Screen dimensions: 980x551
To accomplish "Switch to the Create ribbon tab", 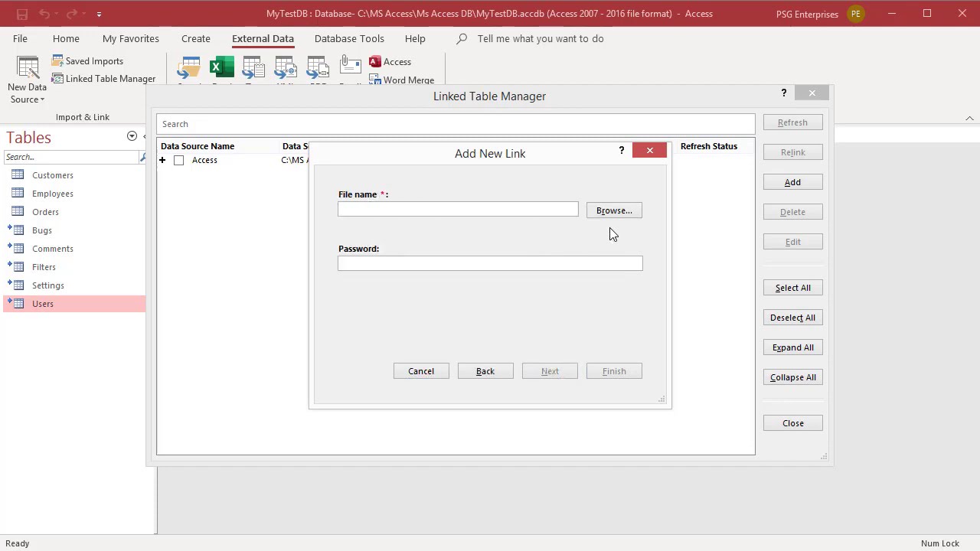I will [196, 38].
